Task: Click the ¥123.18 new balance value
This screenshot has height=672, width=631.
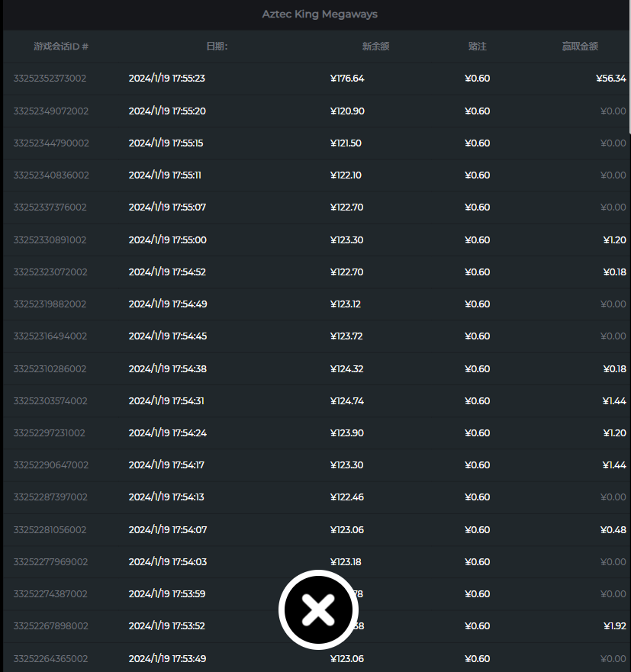Action: (x=346, y=562)
